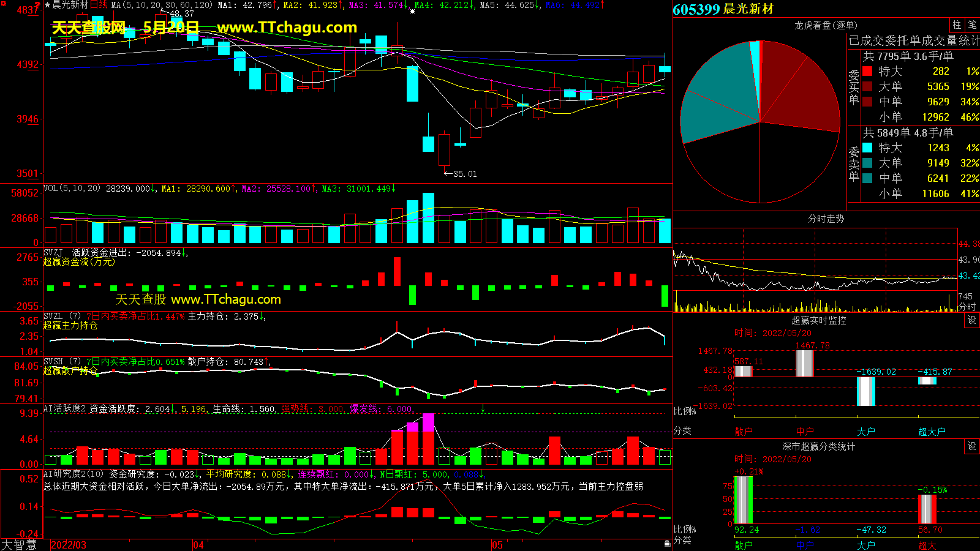Click the 时间: 2022/05/20 label in 超赢实时监控
Screen dimensions: 980x551
point(773,333)
